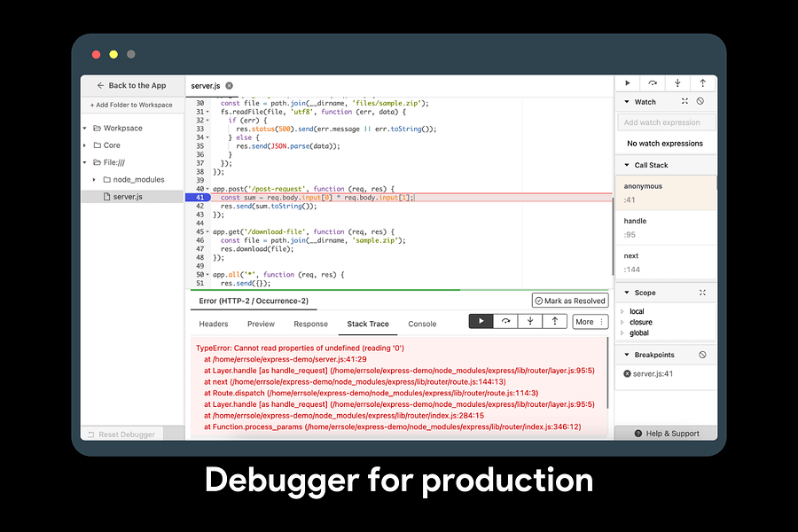Open the More options dropdown
The width and height of the screenshot is (798, 532).
coord(590,322)
